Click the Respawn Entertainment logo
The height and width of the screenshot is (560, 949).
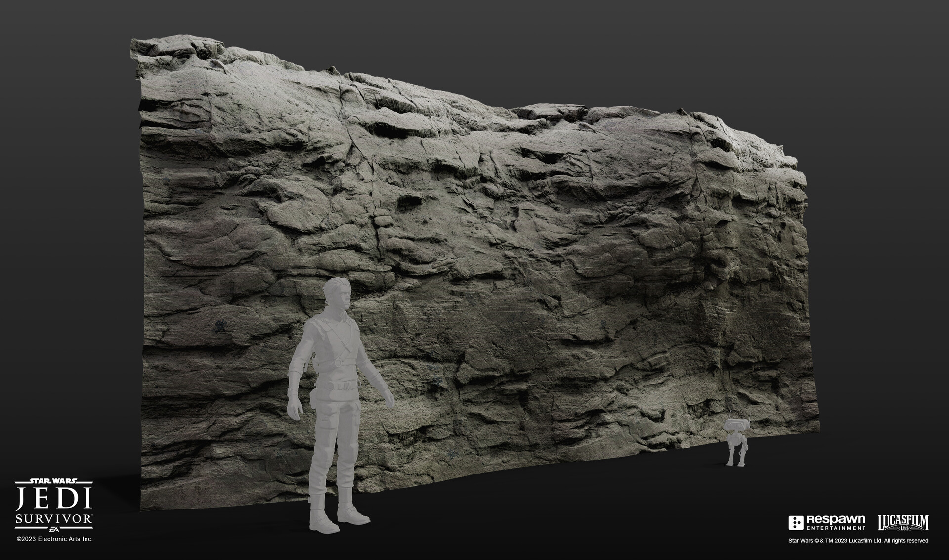(827, 523)
